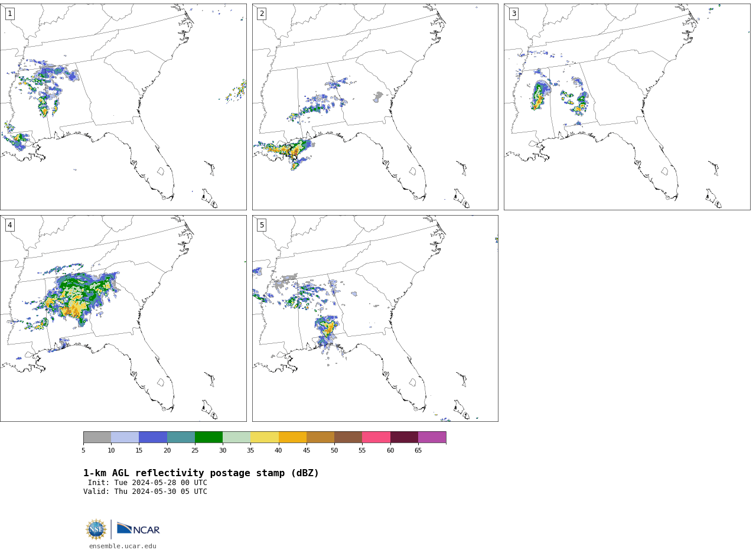The height and width of the screenshot is (553, 756).
Task: Click the tan 45-50 dBZ swatch
Action: 320,437
